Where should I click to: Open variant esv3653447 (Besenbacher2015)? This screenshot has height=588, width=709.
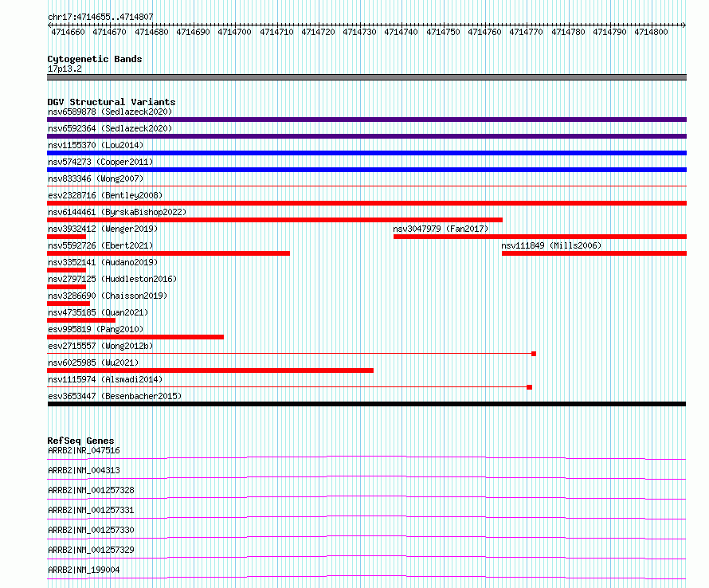(x=115, y=396)
